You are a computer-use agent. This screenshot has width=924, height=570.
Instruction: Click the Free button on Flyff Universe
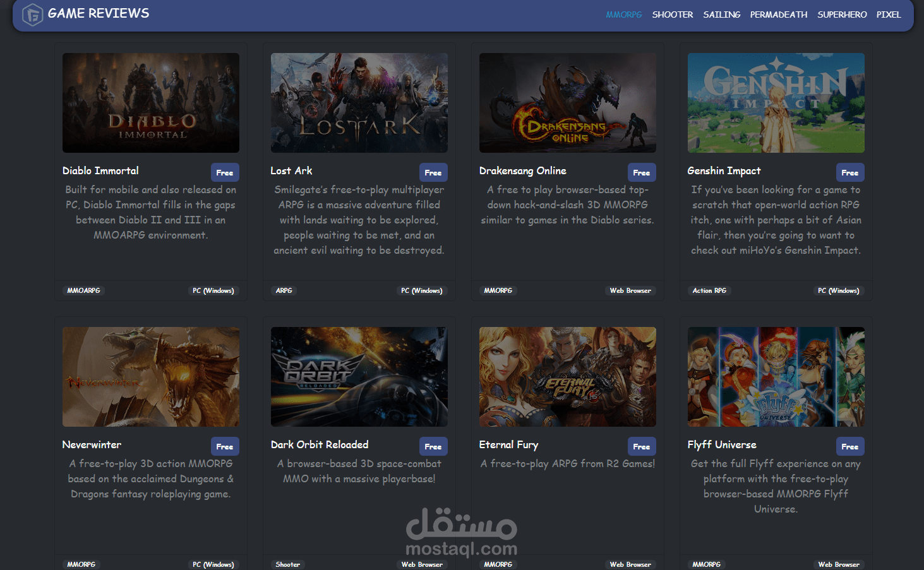click(x=850, y=446)
